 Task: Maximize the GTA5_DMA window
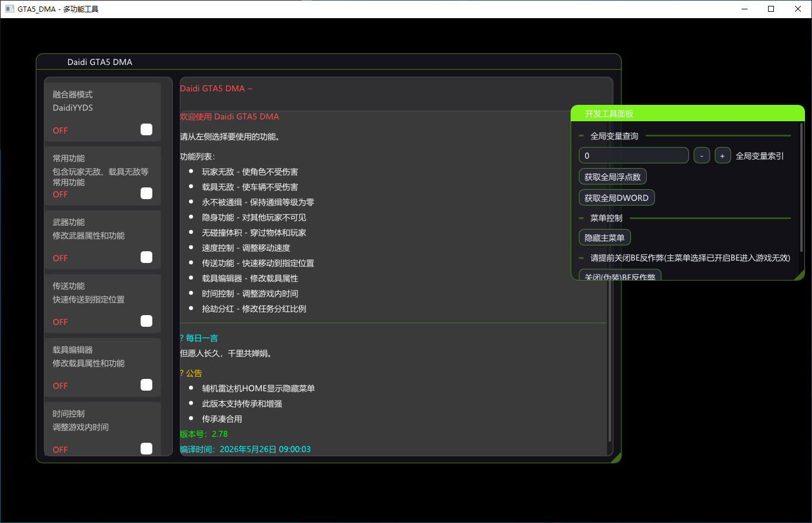point(771,9)
